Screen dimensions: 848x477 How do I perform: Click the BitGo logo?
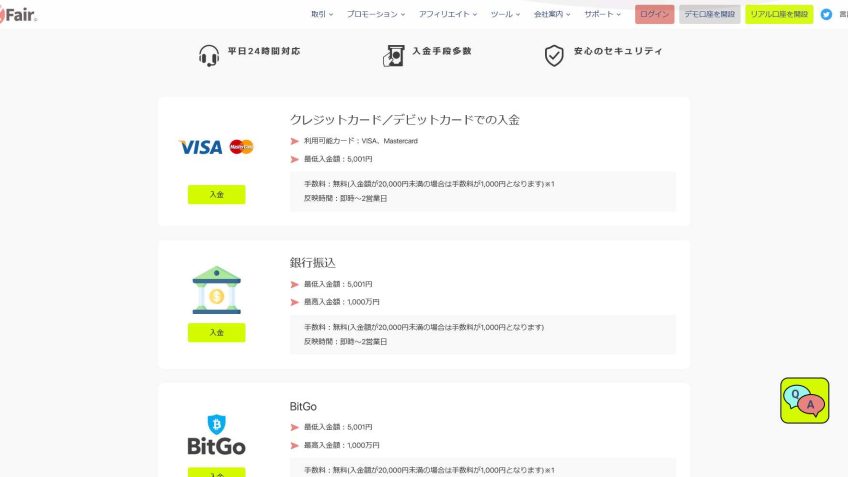(x=216, y=434)
